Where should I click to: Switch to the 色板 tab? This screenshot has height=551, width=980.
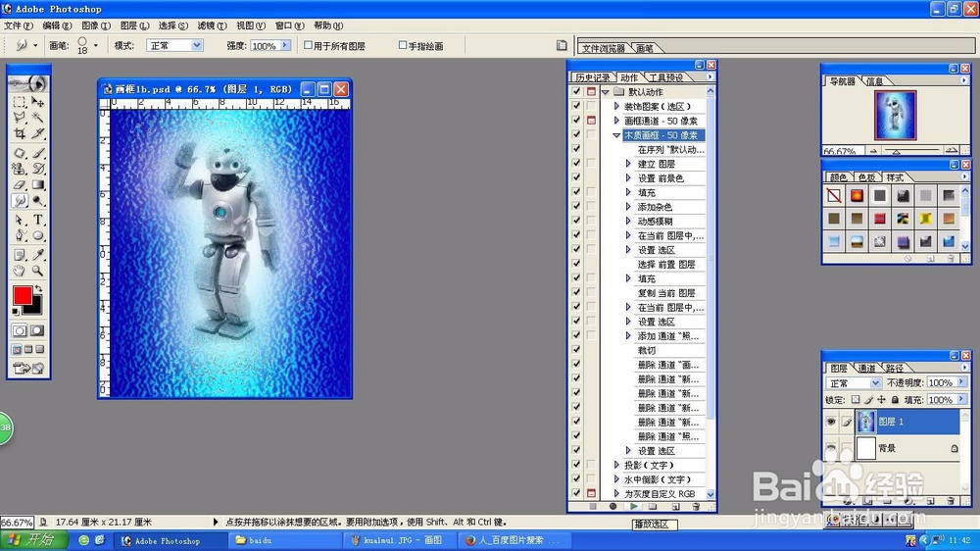coord(866,177)
